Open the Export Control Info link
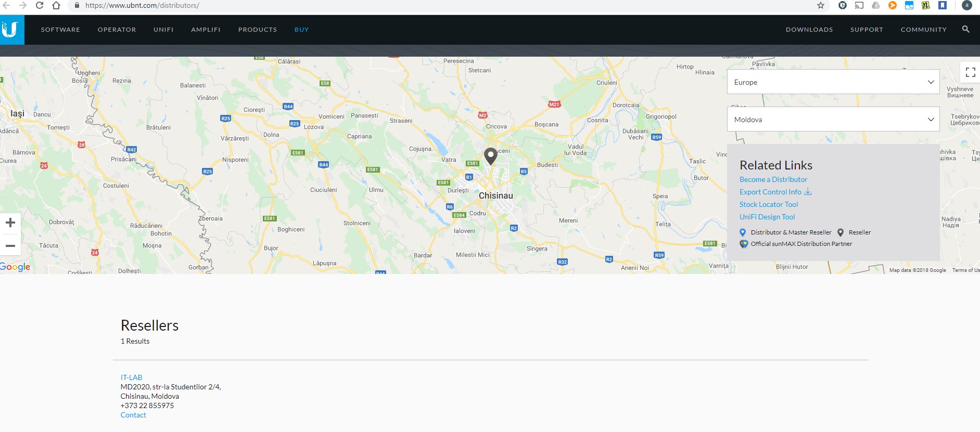Viewport: 980px width, 432px height. tap(770, 192)
